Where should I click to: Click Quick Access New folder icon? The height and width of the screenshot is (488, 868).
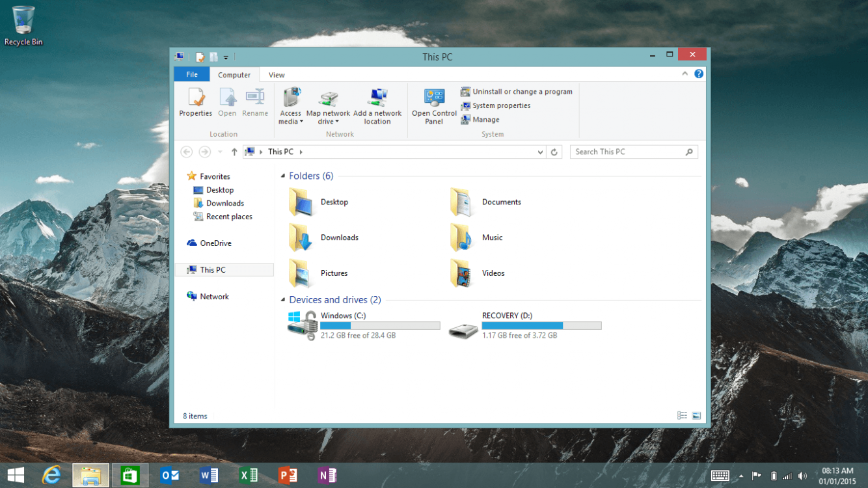tap(213, 57)
